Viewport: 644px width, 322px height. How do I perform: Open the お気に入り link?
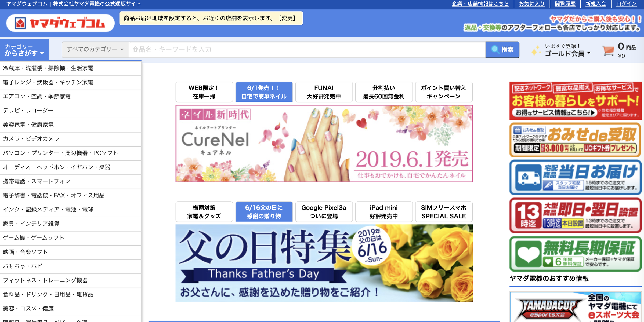(x=531, y=4)
